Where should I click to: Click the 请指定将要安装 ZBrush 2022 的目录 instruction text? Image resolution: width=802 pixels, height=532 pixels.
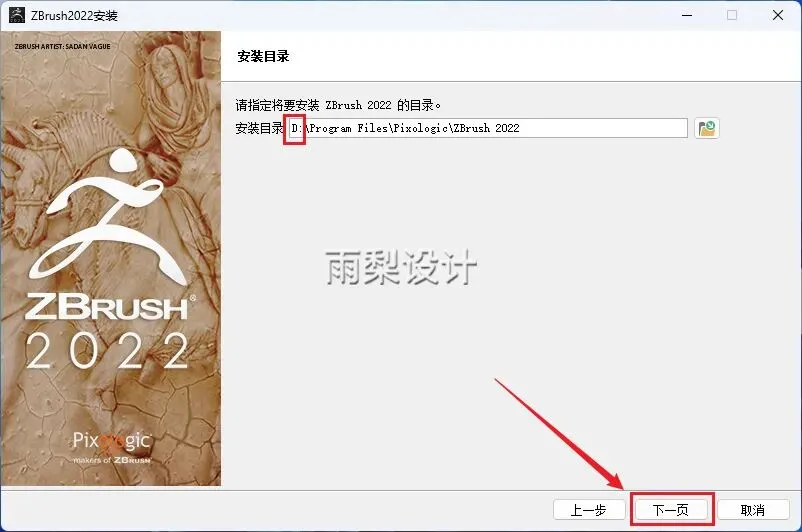pyautogui.click(x=338, y=105)
